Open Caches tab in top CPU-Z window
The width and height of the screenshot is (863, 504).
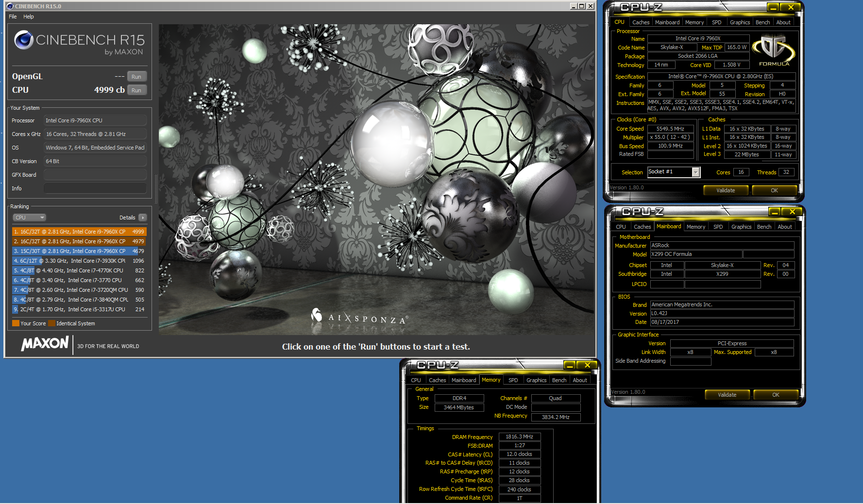(x=641, y=22)
